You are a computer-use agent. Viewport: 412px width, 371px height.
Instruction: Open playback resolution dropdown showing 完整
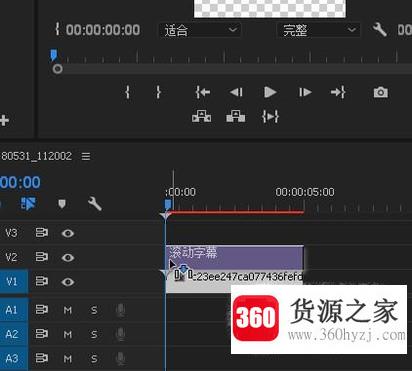click(319, 30)
